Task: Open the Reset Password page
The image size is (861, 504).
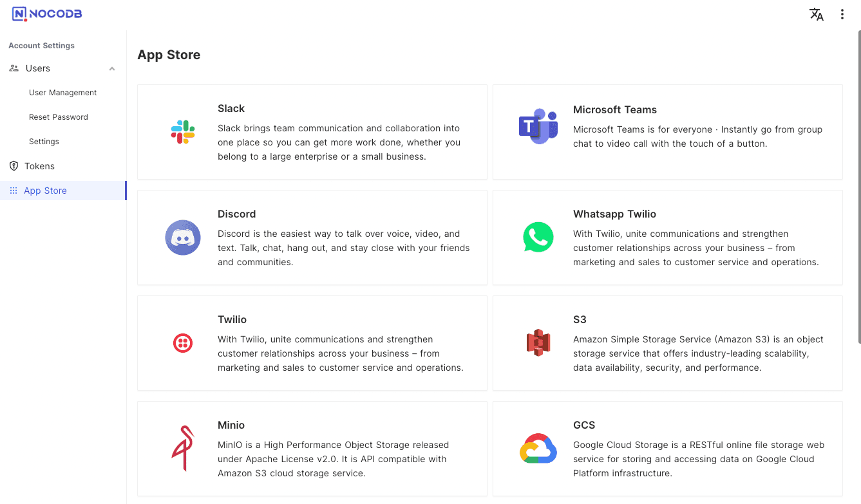Action: [59, 117]
